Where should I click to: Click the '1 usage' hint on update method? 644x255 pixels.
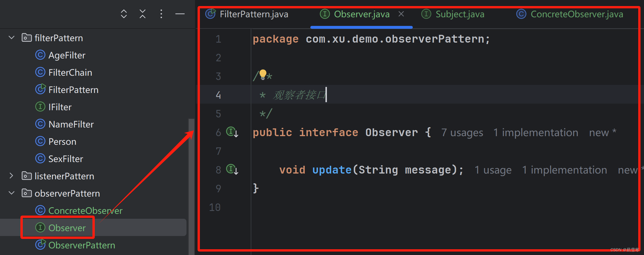[493, 170]
